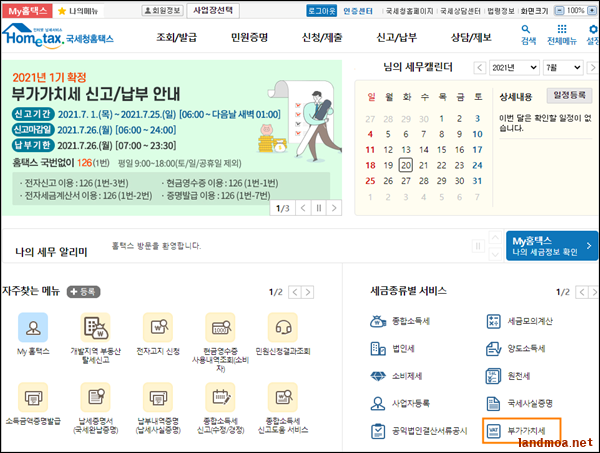Open the month 7월 dropdown

point(563,68)
